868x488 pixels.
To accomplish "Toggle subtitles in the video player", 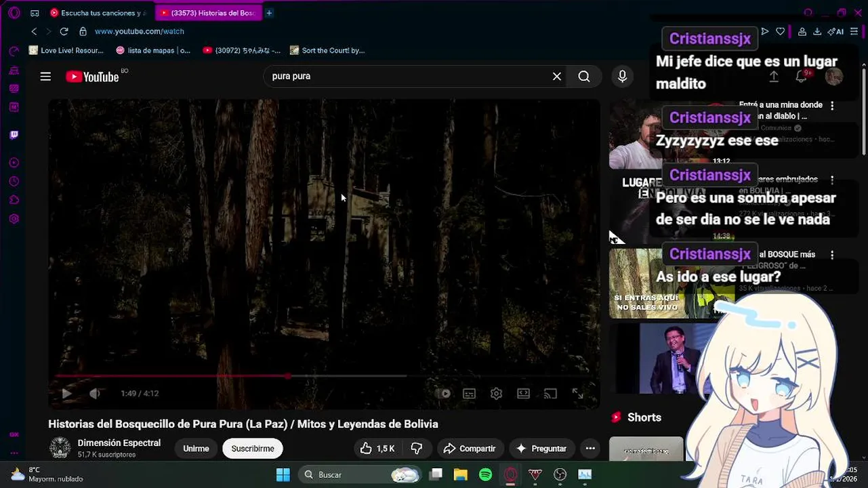I will coord(469,393).
